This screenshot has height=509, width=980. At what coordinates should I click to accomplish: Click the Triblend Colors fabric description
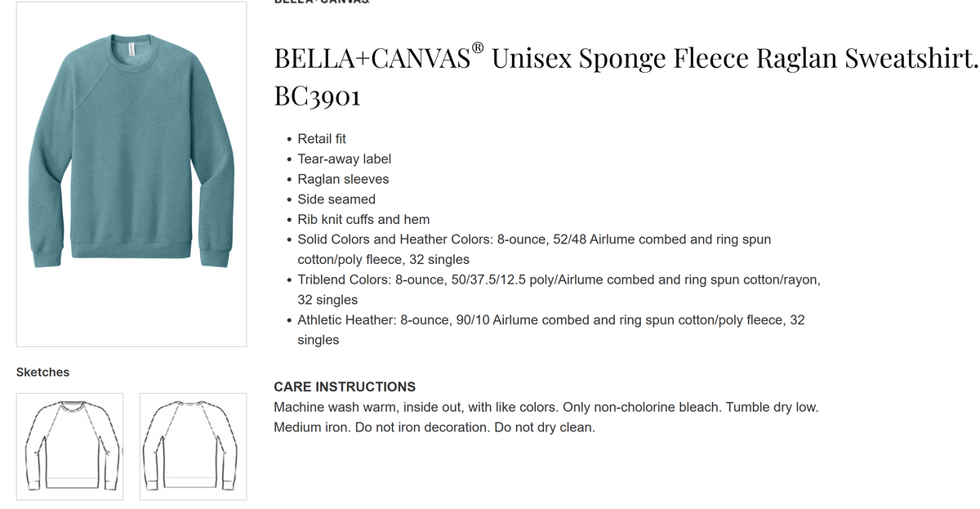pos(559,289)
